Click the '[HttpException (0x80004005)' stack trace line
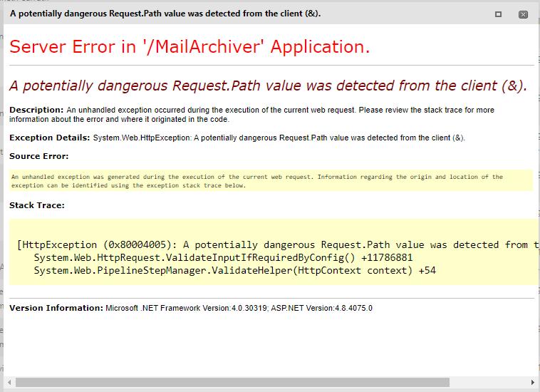Viewport: 540px width, 392px height. 278,245
